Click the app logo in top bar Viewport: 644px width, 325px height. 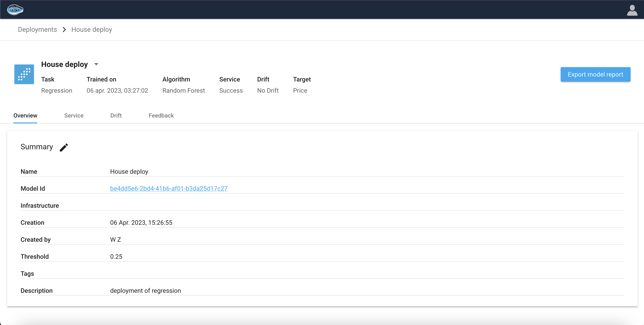[15, 10]
